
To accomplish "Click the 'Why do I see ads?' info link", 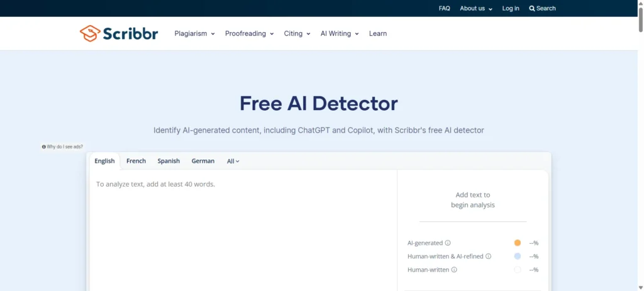I will tap(62, 146).
